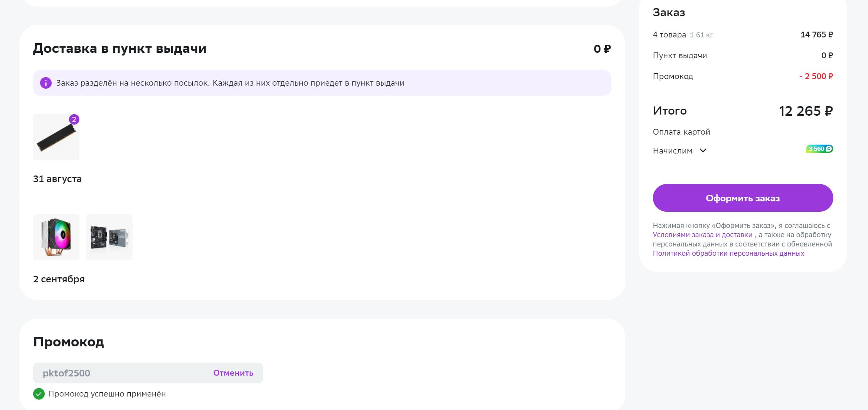Screen dimensions: 868x410
Task: Click the Доставка в пункт выдачи heading
Action: click(120, 49)
